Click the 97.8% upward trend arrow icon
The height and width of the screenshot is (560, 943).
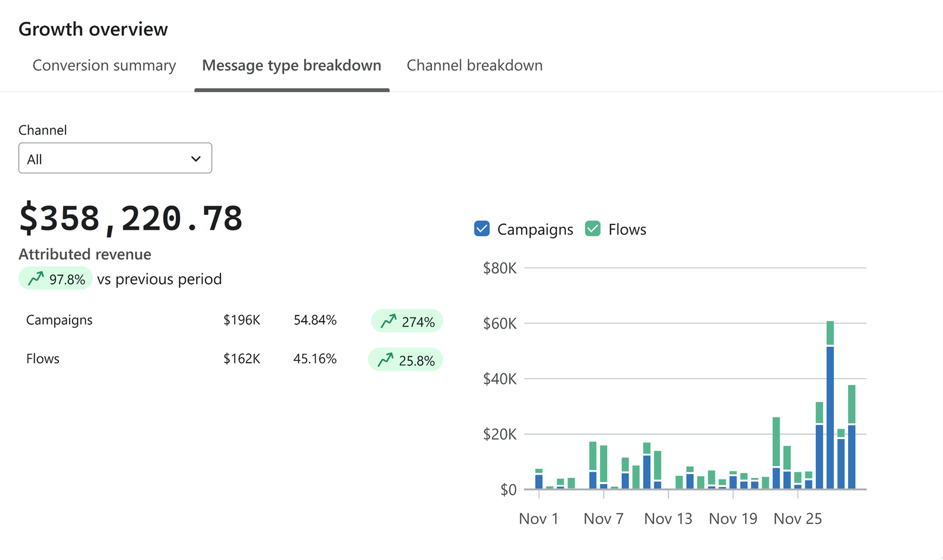(x=36, y=279)
